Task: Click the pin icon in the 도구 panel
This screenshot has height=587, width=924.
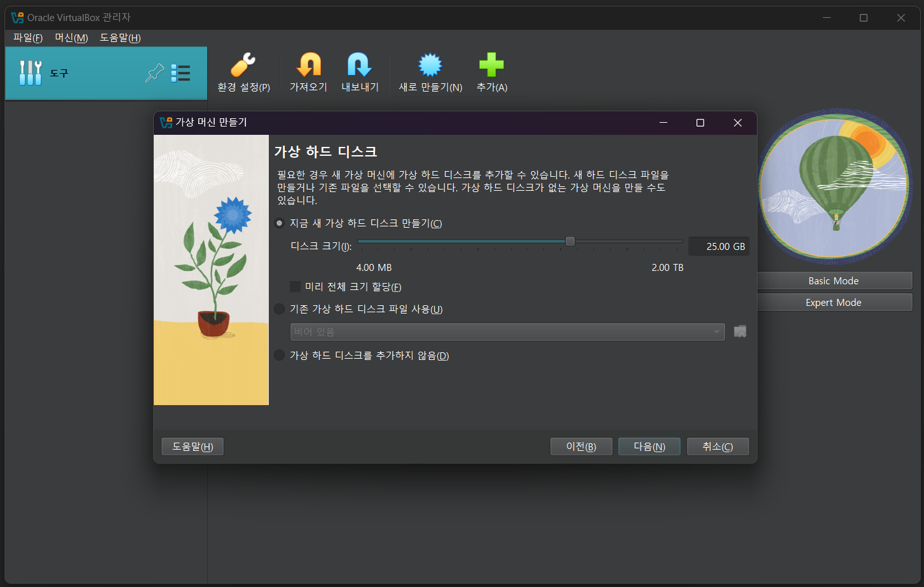Action: click(x=154, y=73)
